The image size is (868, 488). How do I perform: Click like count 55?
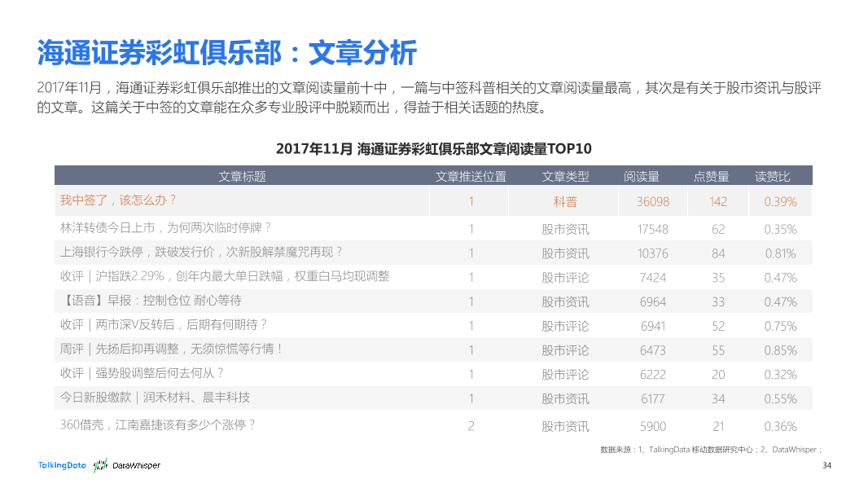(718, 350)
